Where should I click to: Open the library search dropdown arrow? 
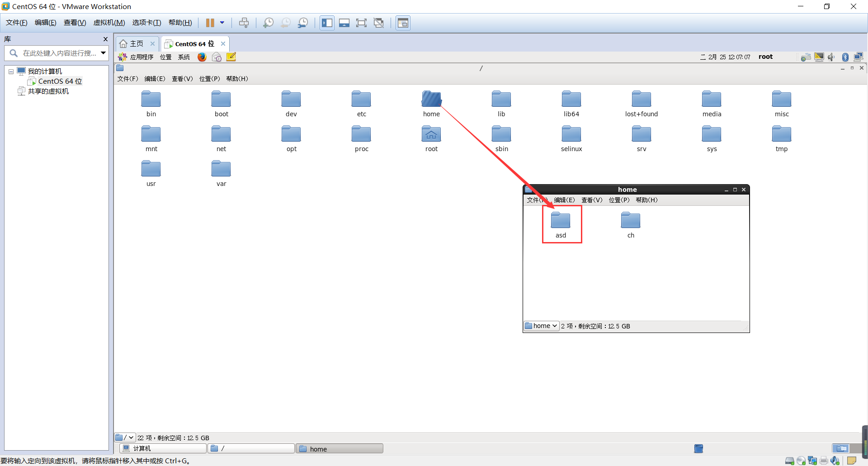coord(104,53)
